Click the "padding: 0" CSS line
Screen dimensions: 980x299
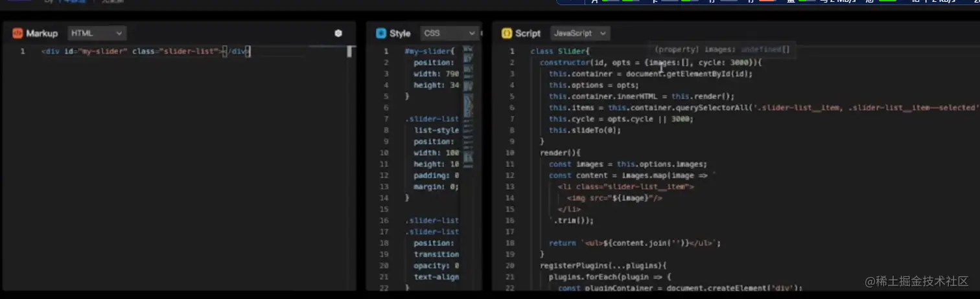tap(436, 175)
